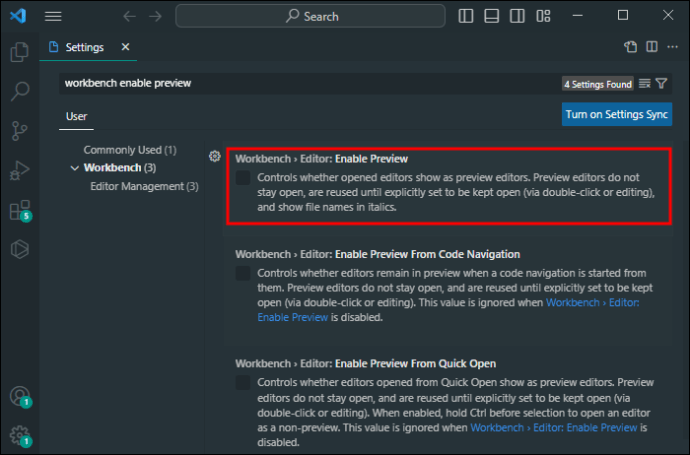The width and height of the screenshot is (690, 455).
Task: Click the Open Settings (JSON) icon
Action: coord(631,47)
